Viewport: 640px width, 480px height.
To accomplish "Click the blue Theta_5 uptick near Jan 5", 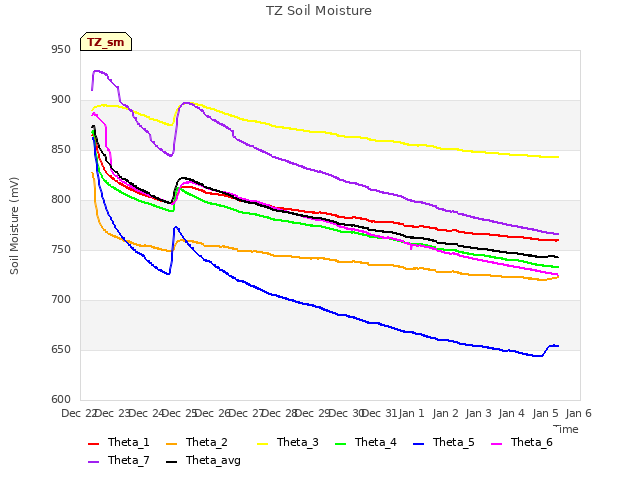I will [x=549, y=347].
